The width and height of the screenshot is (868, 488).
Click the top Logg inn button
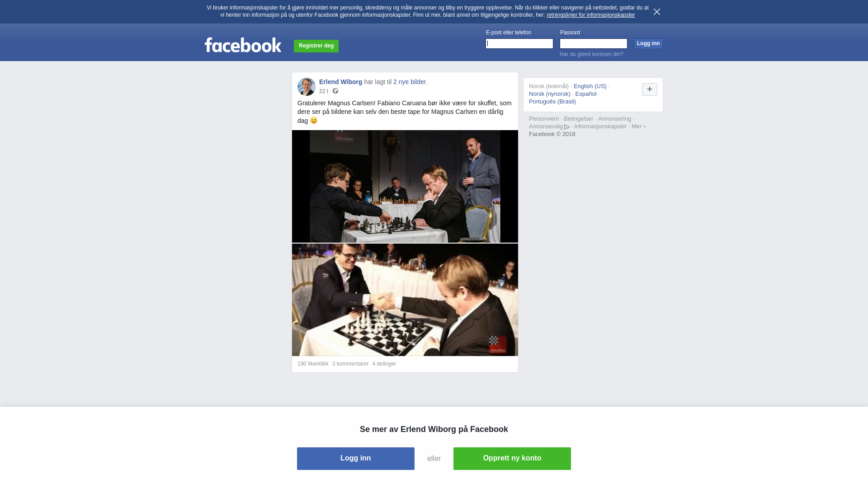pos(648,43)
